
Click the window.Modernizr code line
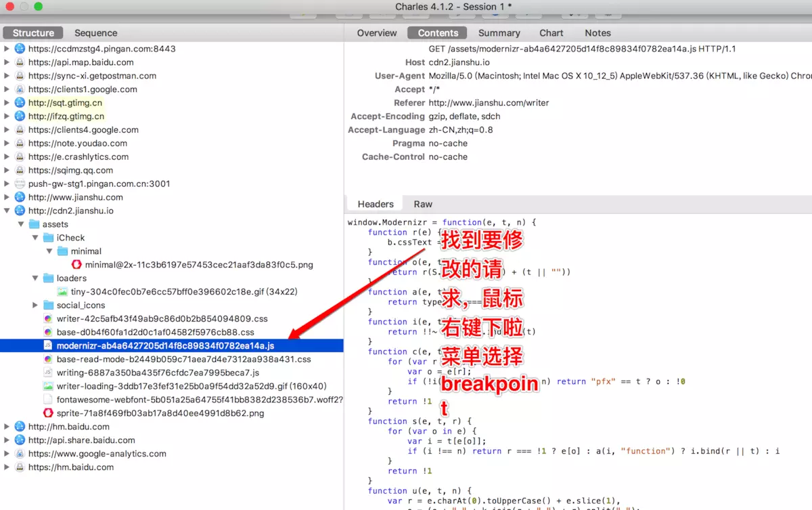[x=442, y=222]
